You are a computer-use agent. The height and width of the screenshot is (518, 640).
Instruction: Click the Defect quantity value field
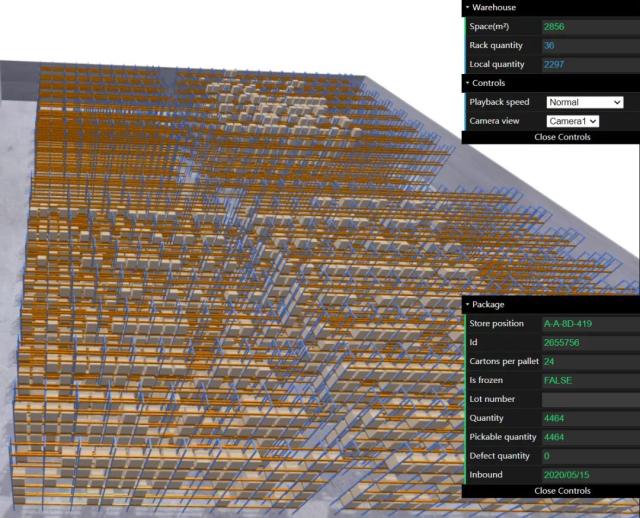coord(591,456)
